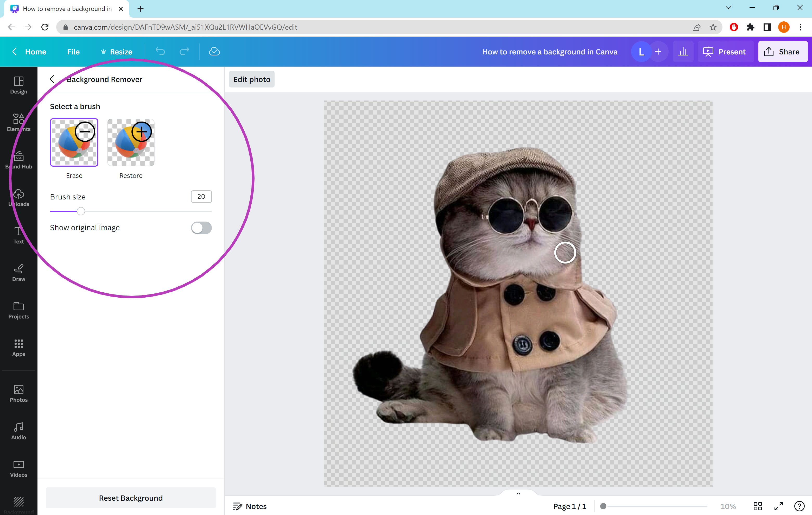This screenshot has width=812, height=515.
Task: Check cloud save status icon
Action: pos(214,52)
